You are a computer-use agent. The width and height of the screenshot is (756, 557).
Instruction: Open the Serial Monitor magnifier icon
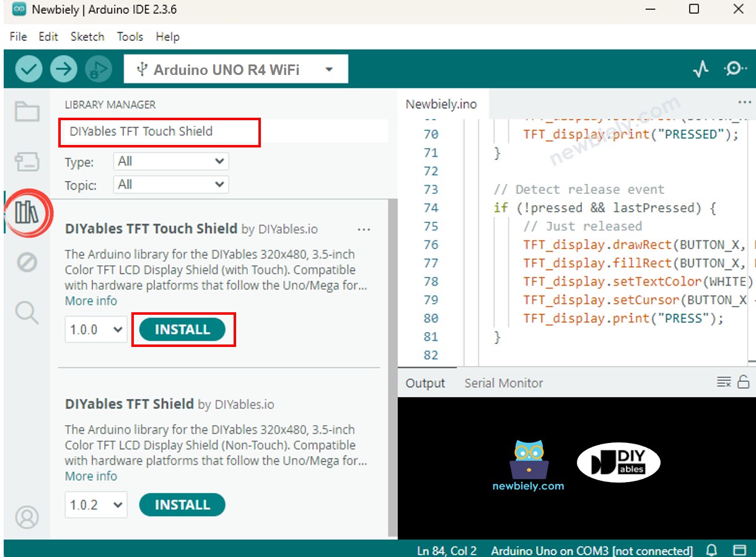coord(736,69)
